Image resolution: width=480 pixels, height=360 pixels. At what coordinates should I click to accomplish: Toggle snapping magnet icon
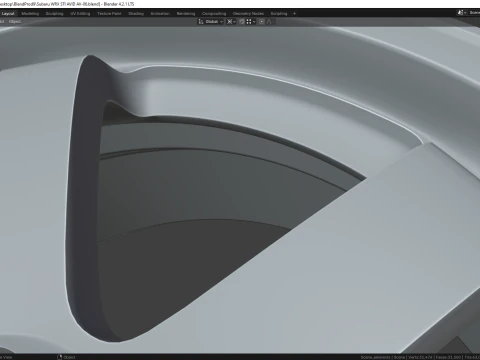pyautogui.click(x=242, y=22)
